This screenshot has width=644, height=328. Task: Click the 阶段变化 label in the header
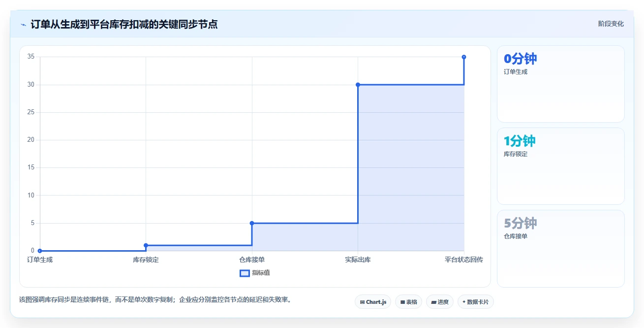611,24
